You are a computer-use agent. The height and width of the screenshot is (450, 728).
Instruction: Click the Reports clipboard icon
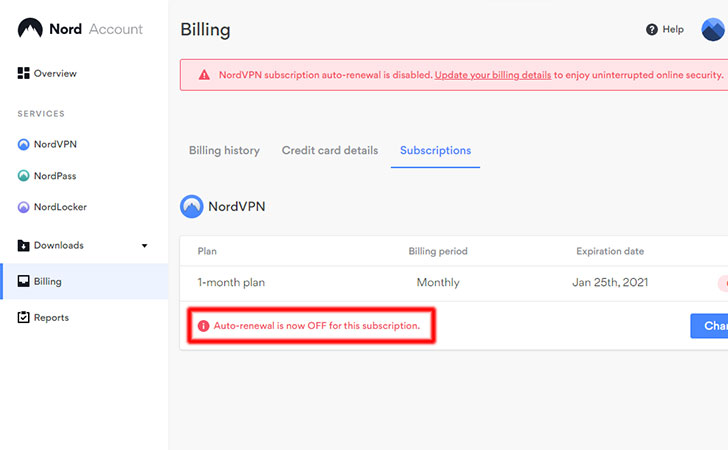pos(23,317)
